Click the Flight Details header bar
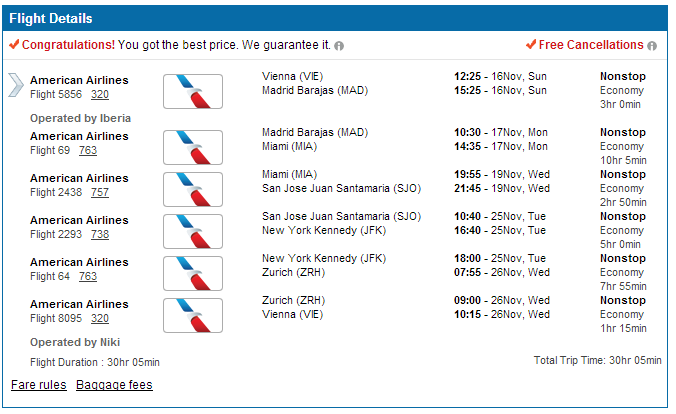The image size is (676, 414). pos(335,18)
